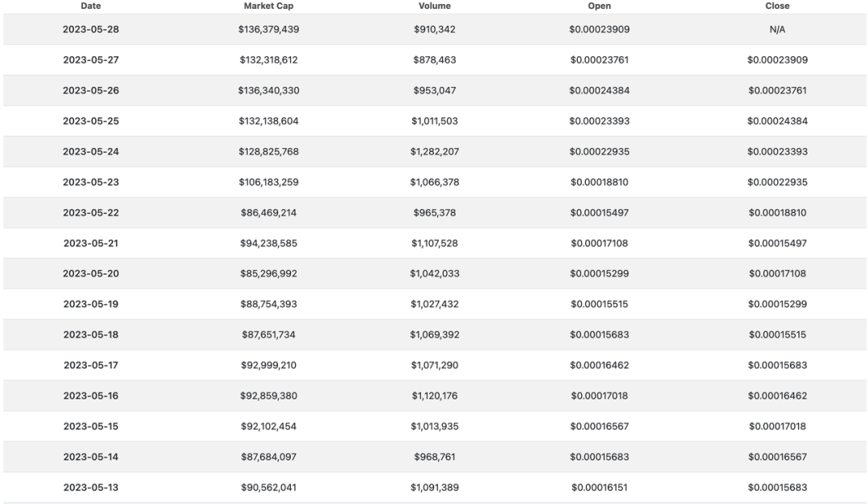This screenshot has height=504, width=868.
Task: Click the N/A close value
Action: pyautogui.click(x=777, y=30)
